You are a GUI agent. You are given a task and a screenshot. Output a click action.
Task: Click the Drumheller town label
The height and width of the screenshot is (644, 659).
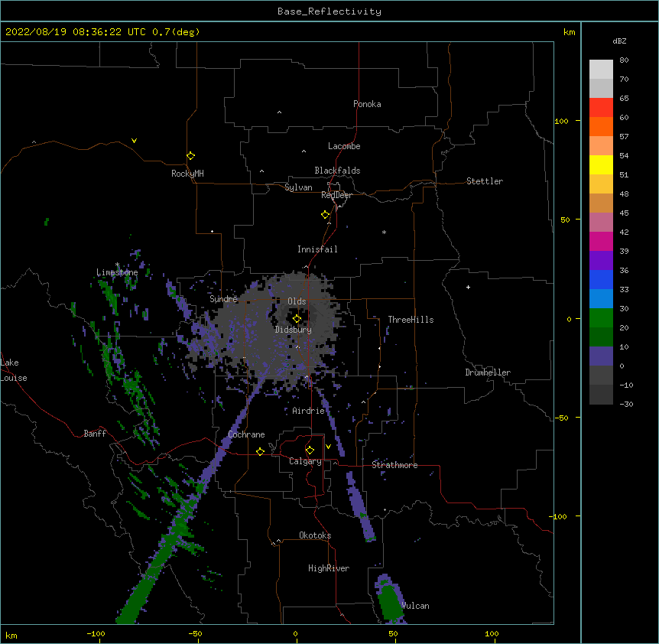(x=488, y=372)
